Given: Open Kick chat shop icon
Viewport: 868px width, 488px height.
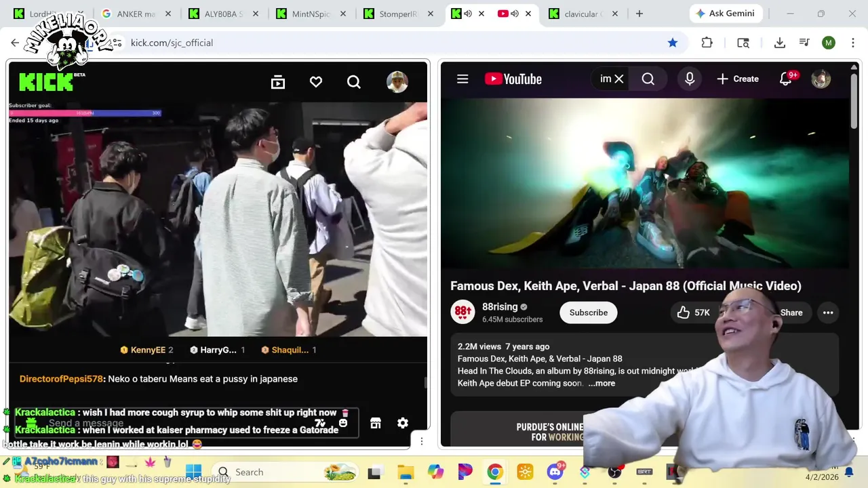Looking at the screenshot, I should coord(376,423).
